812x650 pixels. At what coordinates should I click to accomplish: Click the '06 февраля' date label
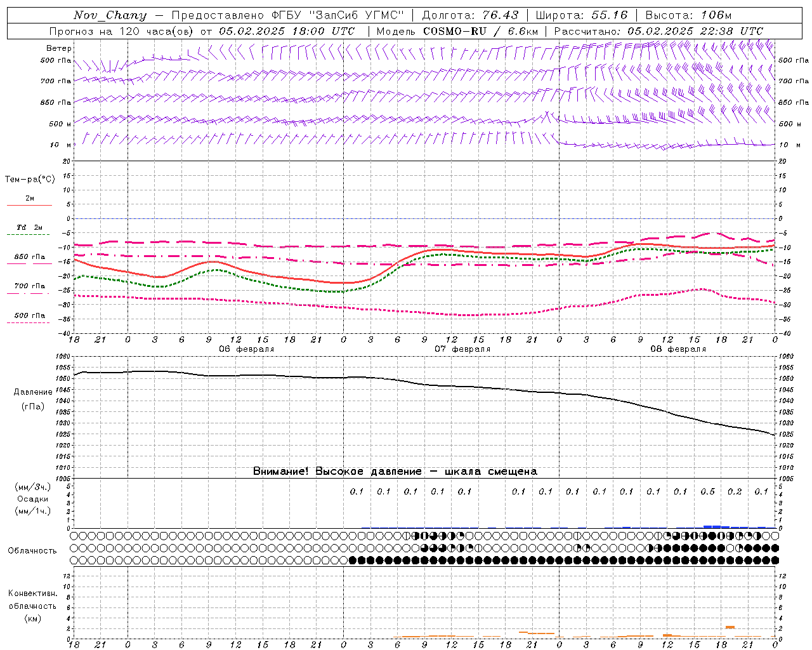coord(247,349)
